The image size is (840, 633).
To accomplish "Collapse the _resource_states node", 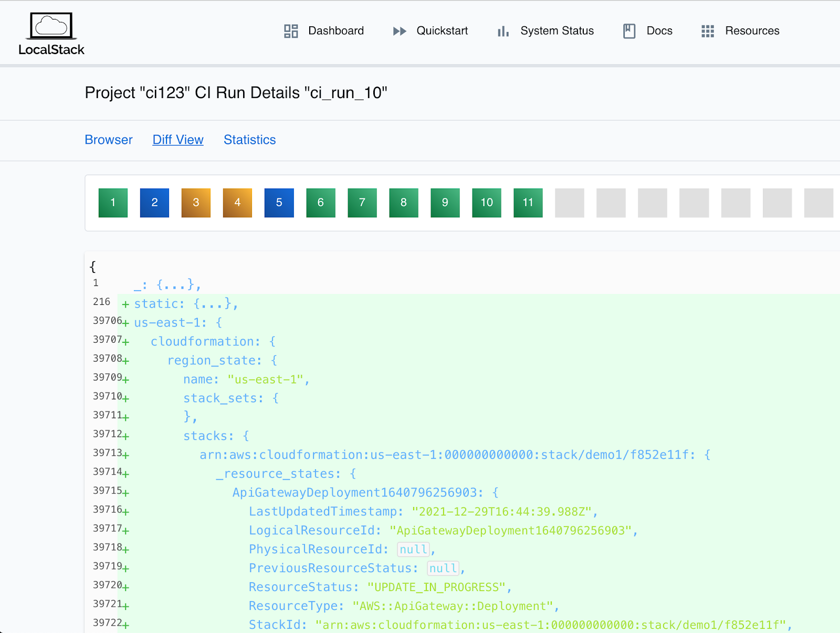I will tap(278, 474).
